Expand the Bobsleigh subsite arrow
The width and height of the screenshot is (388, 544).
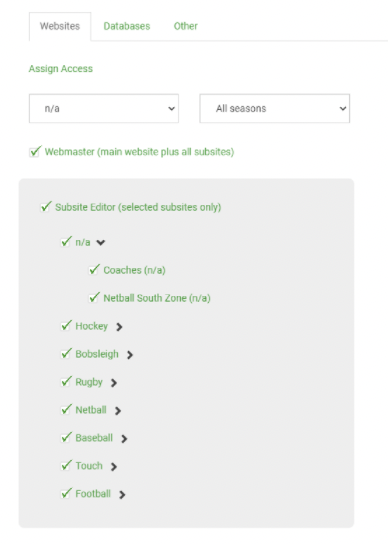[x=129, y=355]
